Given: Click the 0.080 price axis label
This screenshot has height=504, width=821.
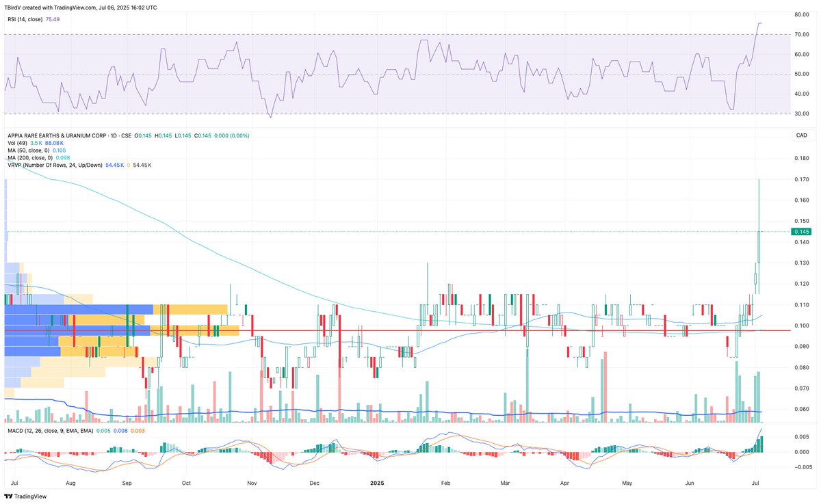Looking at the screenshot, I should pos(803,368).
